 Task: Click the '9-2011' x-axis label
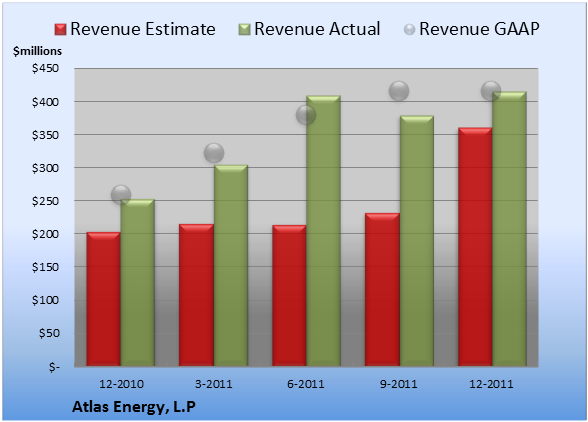coord(399,384)
